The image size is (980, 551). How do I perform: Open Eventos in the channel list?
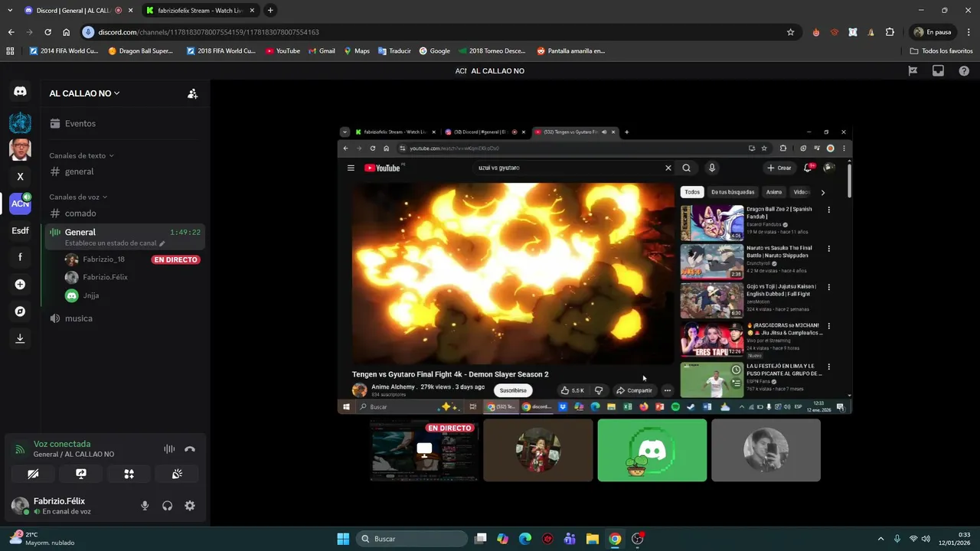tap(125, 123)
